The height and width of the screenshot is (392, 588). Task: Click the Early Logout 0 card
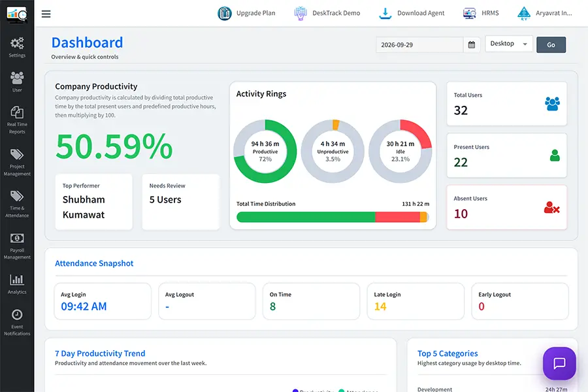tap(520, 301)
